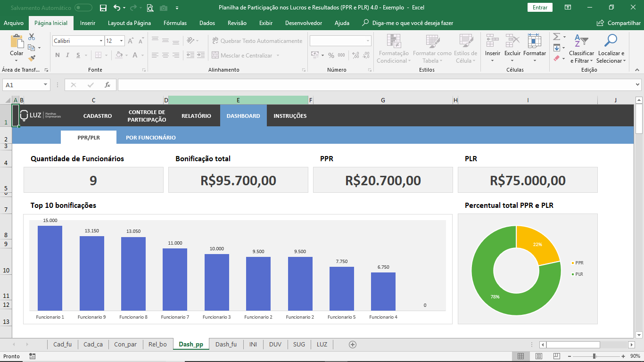The width and height of the screenshot is (644, 362).
Task: Toggle underline (S) formatting
Action: (x=78, y=55)
